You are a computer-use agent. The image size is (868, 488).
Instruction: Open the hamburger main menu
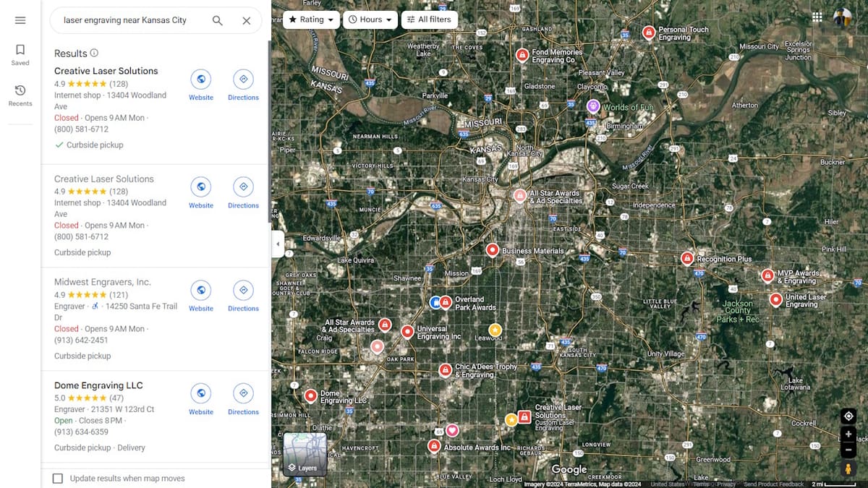coord(20,20)
